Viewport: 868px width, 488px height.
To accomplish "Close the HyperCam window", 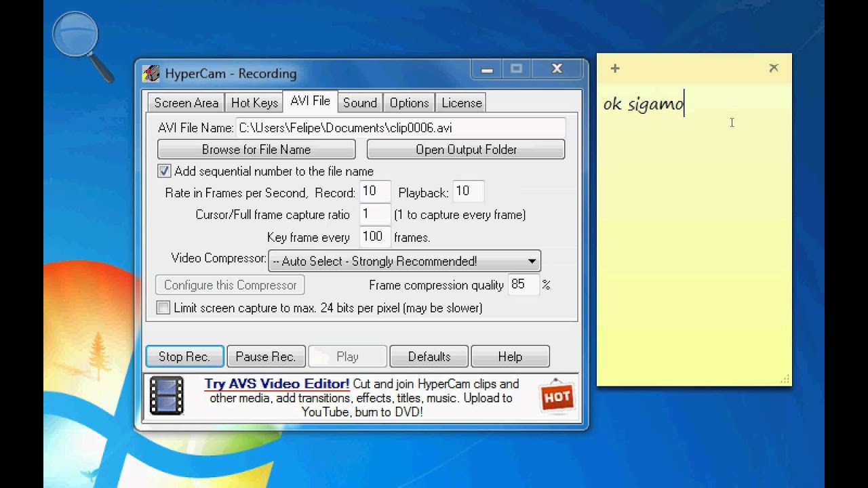I will point(557,68).
